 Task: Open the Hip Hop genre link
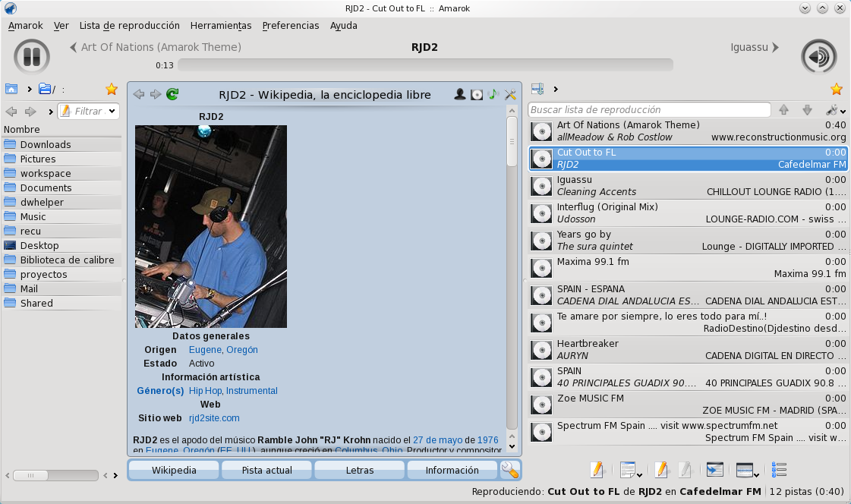tap(205, 391)
